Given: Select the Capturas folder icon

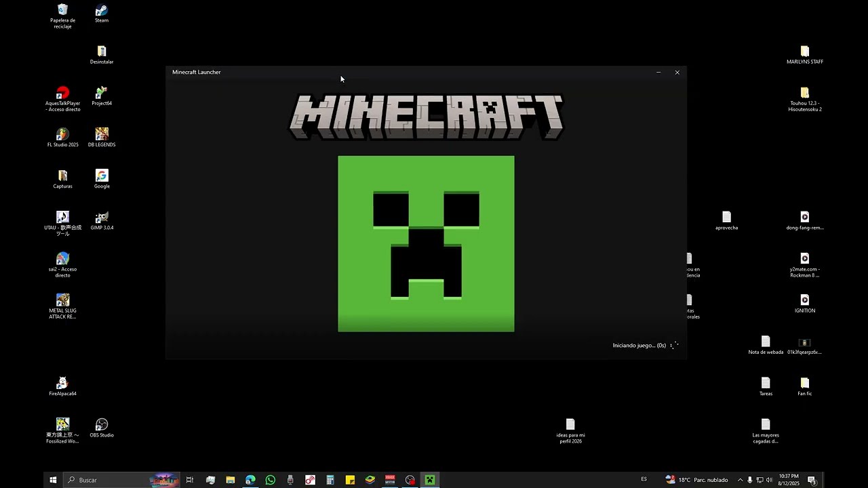Looking at the screenshot, I should [62, 179].
